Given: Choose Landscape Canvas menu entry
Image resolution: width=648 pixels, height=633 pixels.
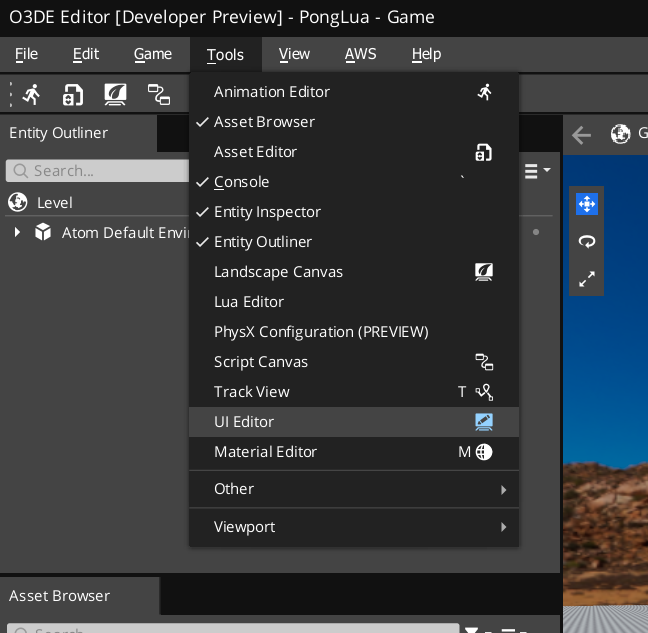Looking at the screenshot, I should [354, 272].
